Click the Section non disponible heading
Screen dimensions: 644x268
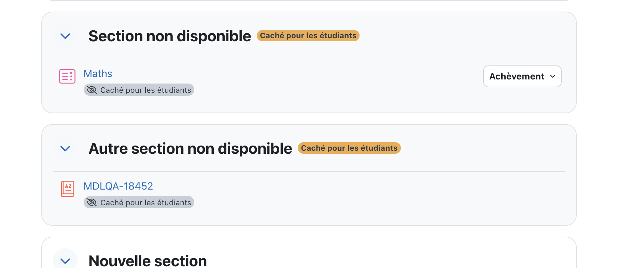[x=170, y=36]
